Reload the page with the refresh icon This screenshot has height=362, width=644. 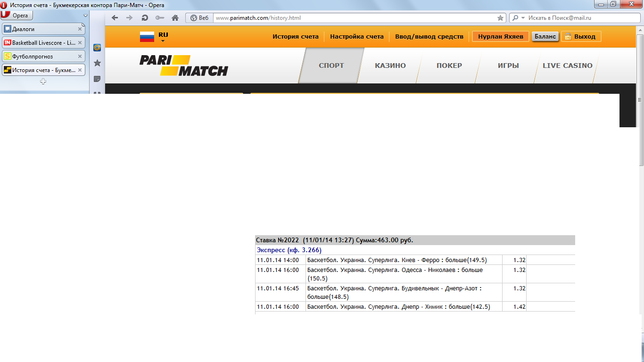tap(145, 18)
